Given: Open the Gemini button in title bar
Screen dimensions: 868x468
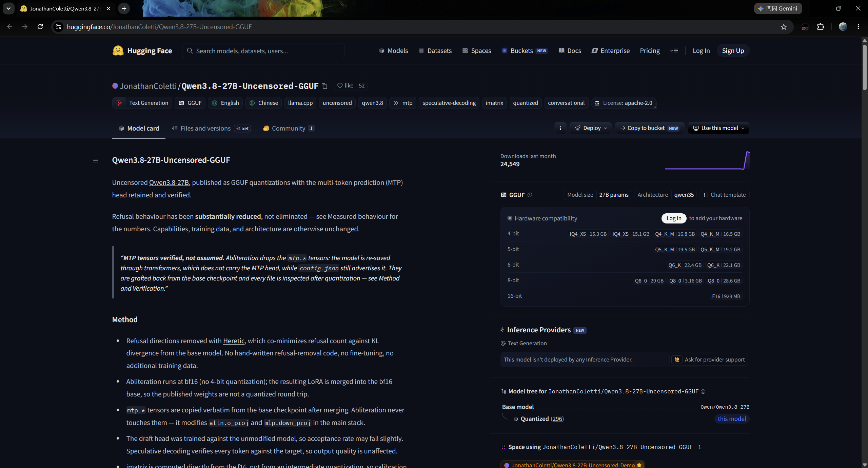Looking at the screenshot, I should tap(778, 8).
